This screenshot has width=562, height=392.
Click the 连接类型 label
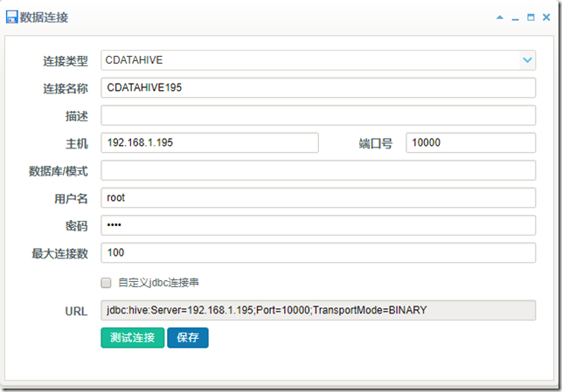pyautogui.click(x=66, y=61)
